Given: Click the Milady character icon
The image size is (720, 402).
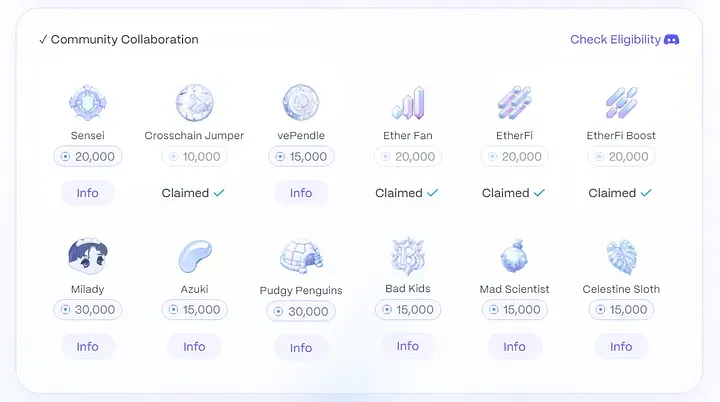Looking at the screenshot, I should [88, 256].
